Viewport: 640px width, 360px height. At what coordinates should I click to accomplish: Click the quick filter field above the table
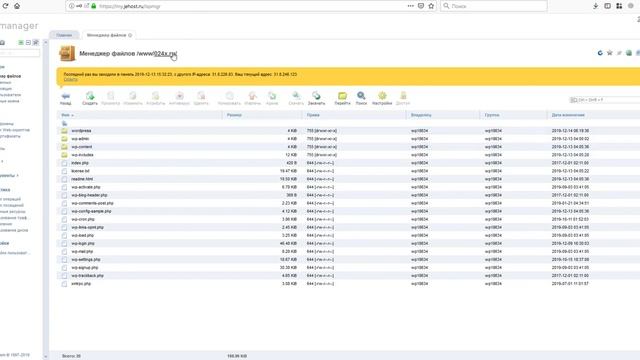(x=605, y=100)
